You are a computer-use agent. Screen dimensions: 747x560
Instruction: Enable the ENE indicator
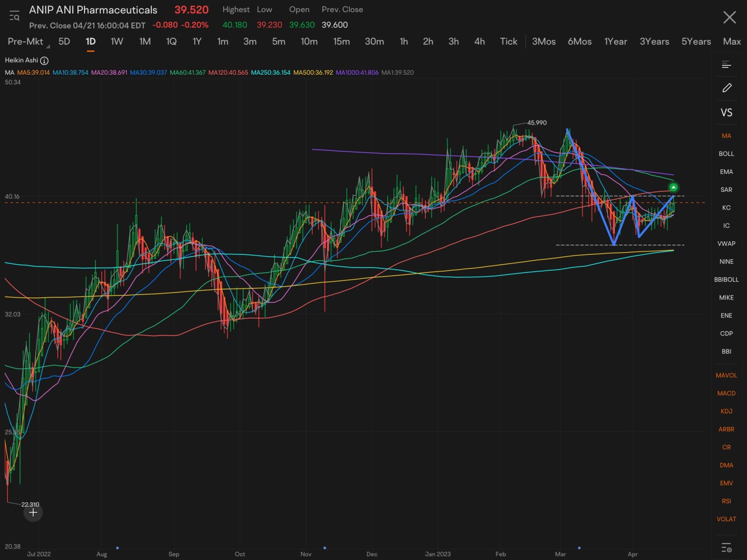726,315
